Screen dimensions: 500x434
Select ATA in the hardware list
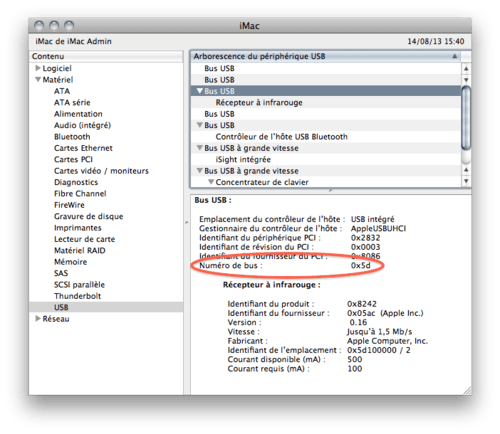coord(62,91)
